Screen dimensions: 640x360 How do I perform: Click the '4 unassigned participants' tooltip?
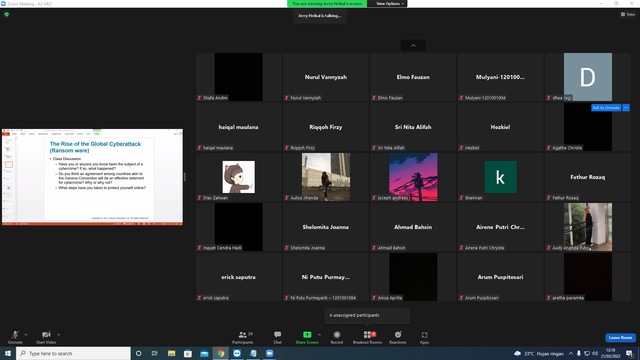pyautogui.click(x=367, y=316)
